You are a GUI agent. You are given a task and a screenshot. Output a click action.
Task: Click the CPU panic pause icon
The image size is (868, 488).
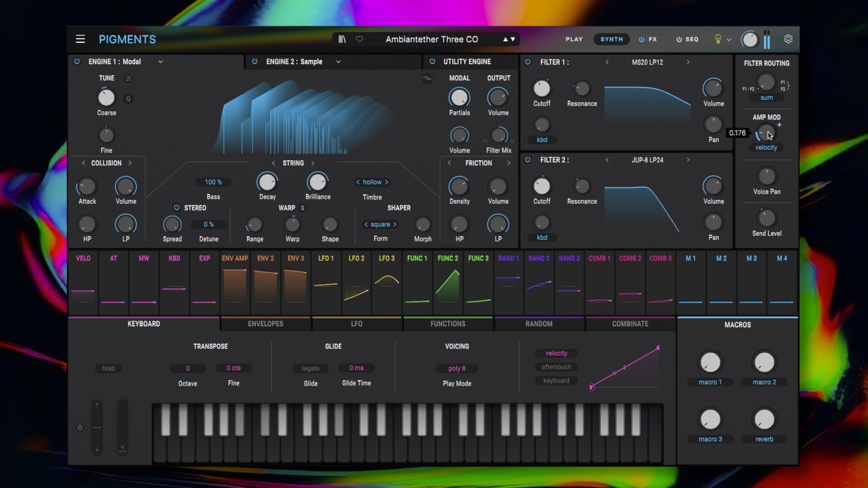(x=767, y=40)
